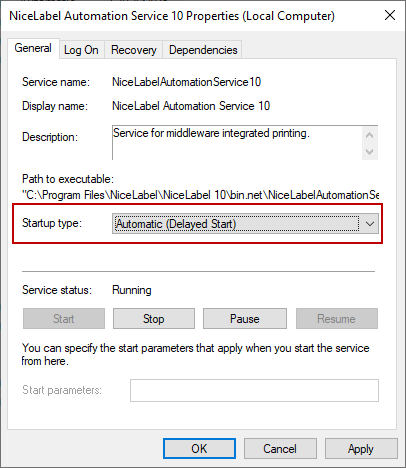Click the description scroll up arrow
Screen dimensions: 406x468
(x=369, y=135)
